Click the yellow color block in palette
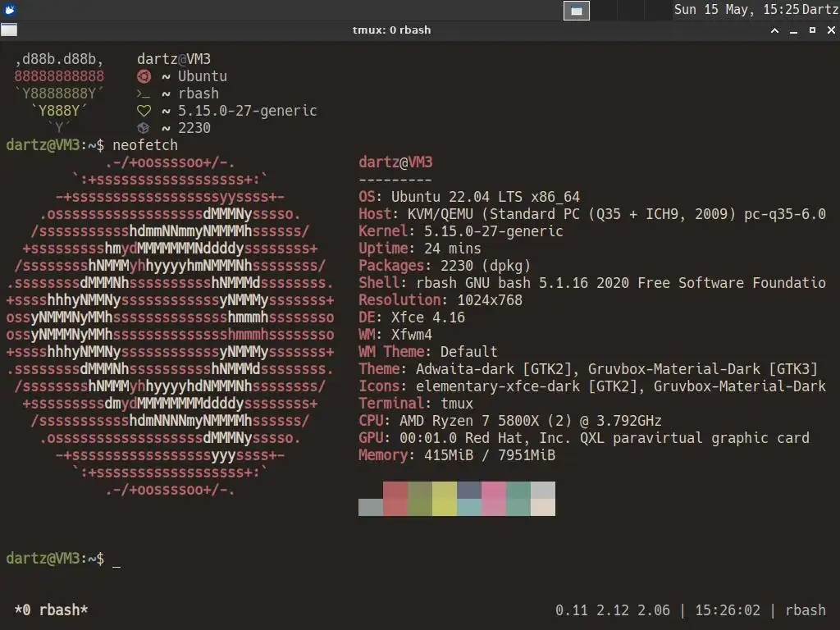The width and height of the screenshot is (840, 630). [x=445, y=499]
